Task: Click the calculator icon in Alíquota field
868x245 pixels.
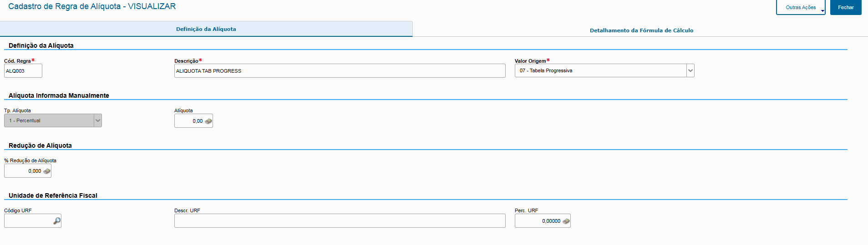Action: [x=208, y=121]
